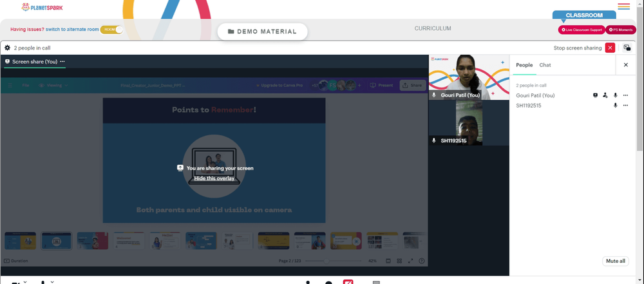Close the People side panel
The width and height of the screenshot is (644, 284).
[626, 65]
